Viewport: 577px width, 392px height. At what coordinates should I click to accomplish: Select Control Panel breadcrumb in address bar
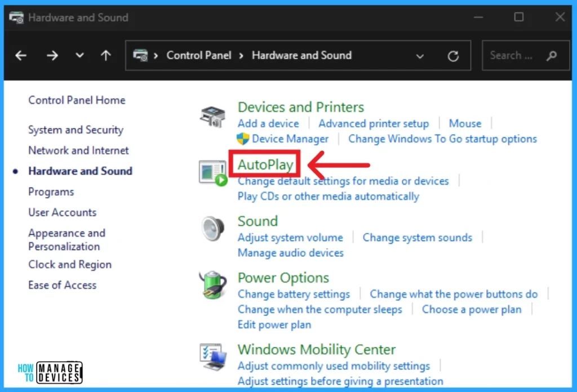[199, 55]
